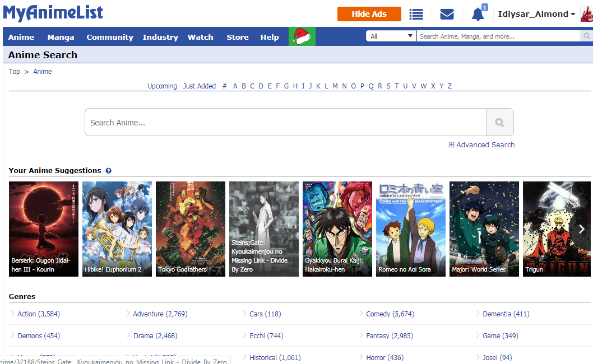Select the Ecchi (744) genre
Screen dimensions: 593x364
coord(266,336)
